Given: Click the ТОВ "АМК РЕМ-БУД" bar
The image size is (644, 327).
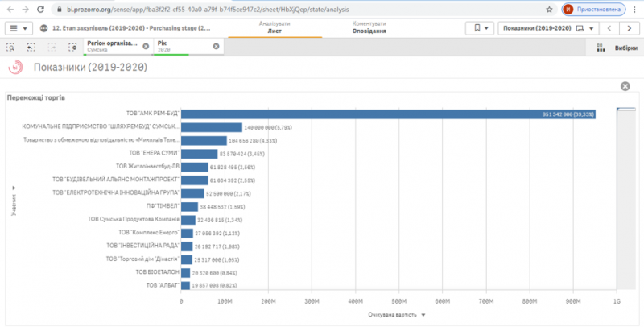Looking at the screenshot, I should 388,114.
